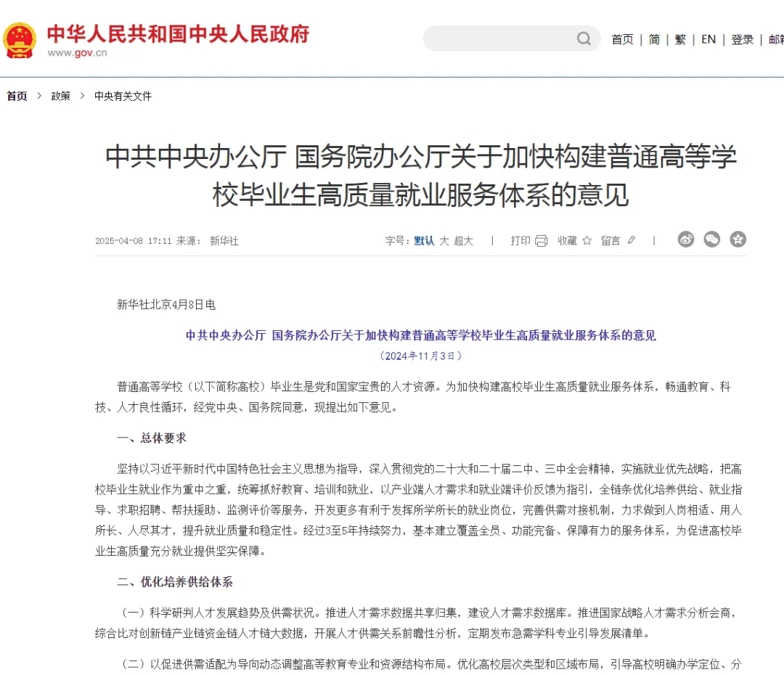The height and width of the screenshot is (675, 784).
Task: Click inside the search input box
Action: point(501,38)
